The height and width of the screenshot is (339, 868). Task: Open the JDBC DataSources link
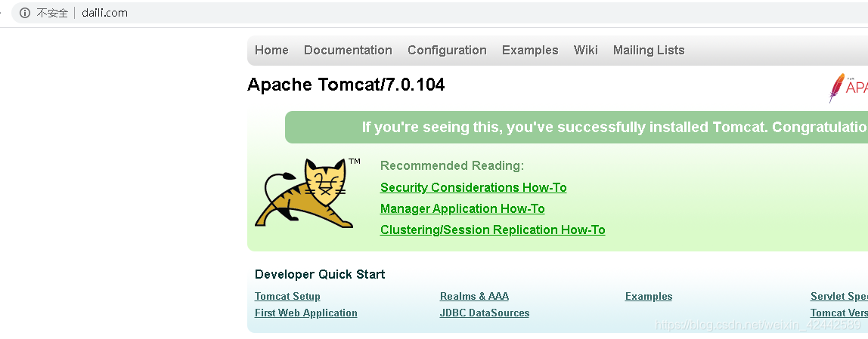(x=485, y=313)
